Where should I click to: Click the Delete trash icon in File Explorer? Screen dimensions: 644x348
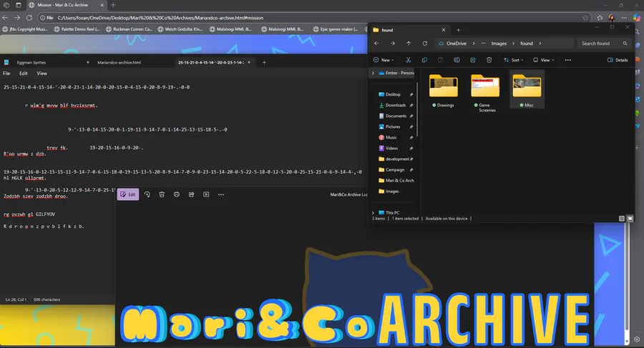point(489,60)
